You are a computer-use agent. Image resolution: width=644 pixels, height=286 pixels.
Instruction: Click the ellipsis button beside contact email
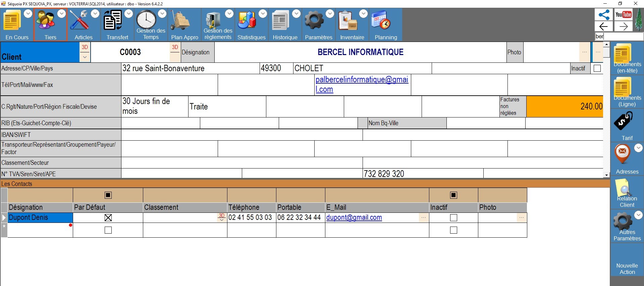coord(424,218)
